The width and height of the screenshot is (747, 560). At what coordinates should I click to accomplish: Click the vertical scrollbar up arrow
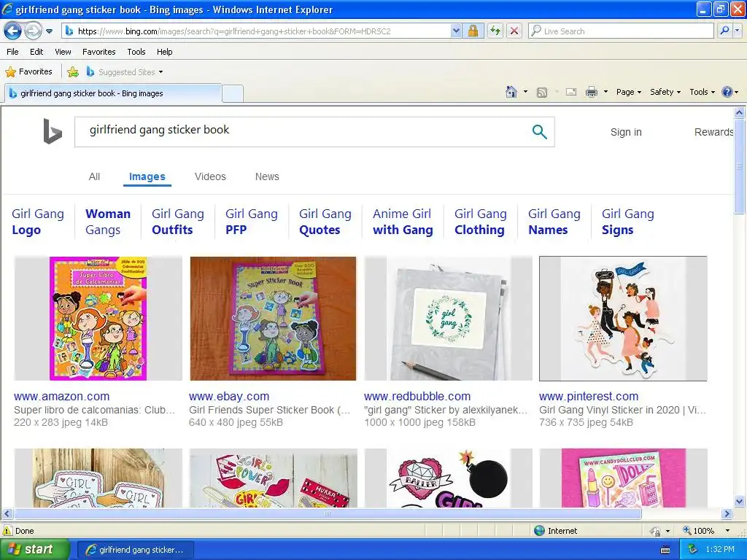click(x=740, y=112)
